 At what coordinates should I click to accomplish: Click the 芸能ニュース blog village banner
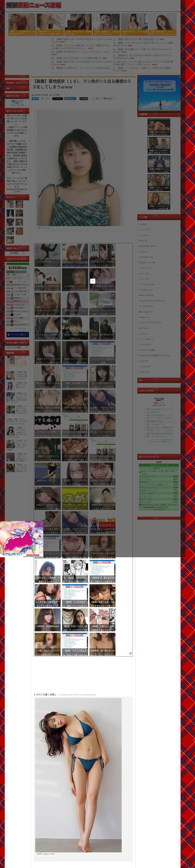[17, 101]
